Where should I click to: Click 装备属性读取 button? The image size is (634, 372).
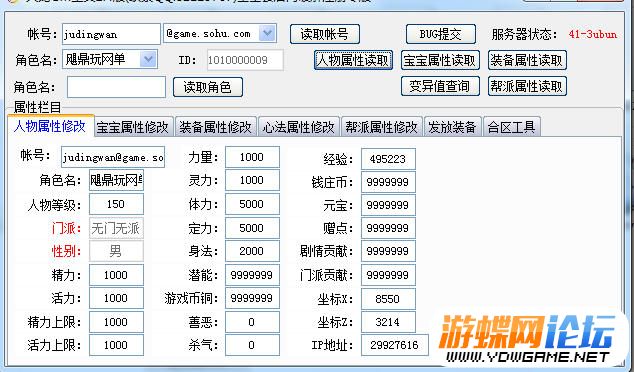(527, 60)
